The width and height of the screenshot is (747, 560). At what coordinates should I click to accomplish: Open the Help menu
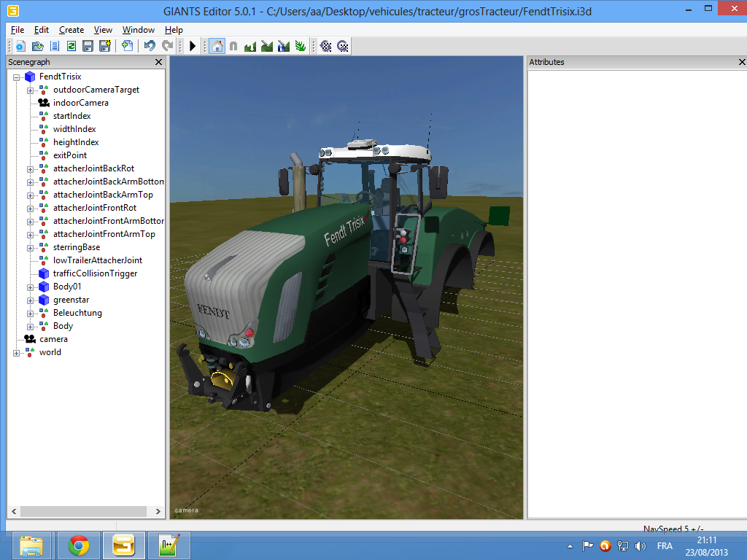174,29
